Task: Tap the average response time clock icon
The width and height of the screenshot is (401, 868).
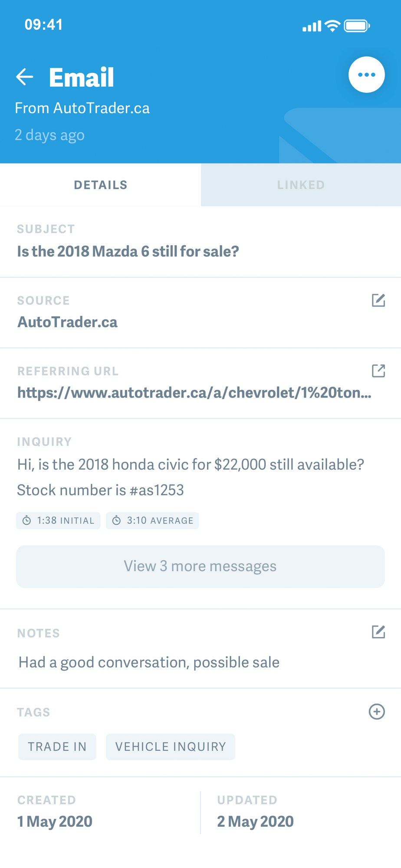Action: 116,521
